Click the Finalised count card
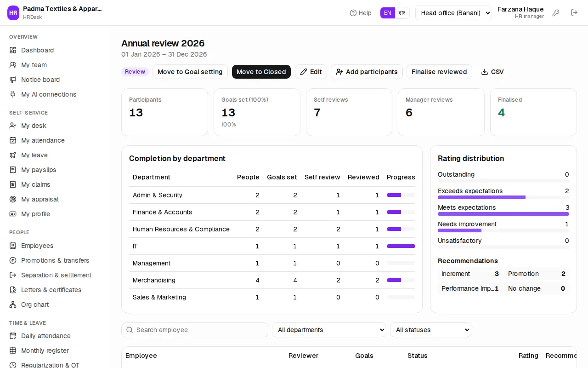 pyautogui.click(x=533, y=112)
